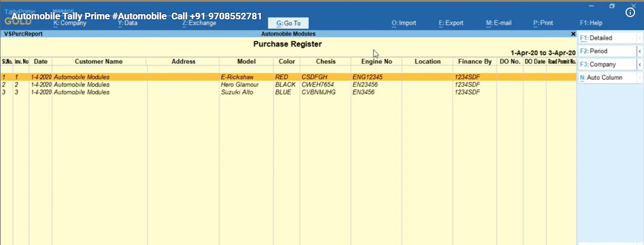Click engine number EN23456
644x245 pixels.
(x=365, y=84)
